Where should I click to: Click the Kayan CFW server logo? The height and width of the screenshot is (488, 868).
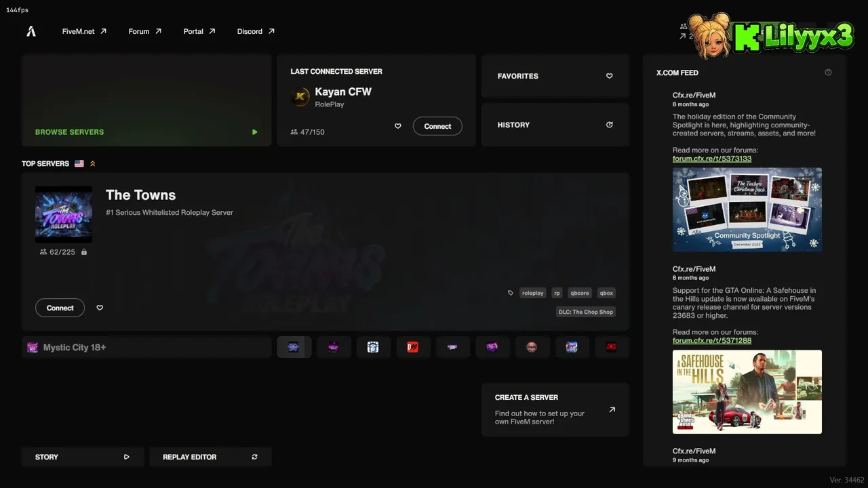point(300,97)
